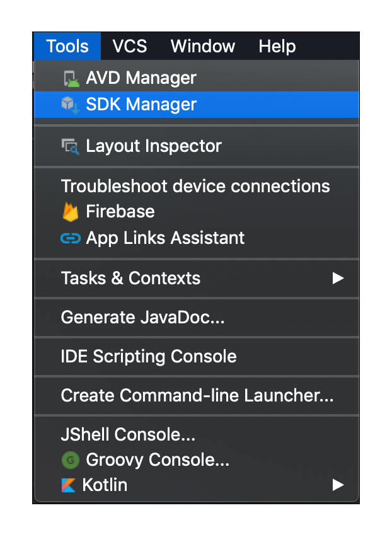Open the Help menu

(277, 47)
